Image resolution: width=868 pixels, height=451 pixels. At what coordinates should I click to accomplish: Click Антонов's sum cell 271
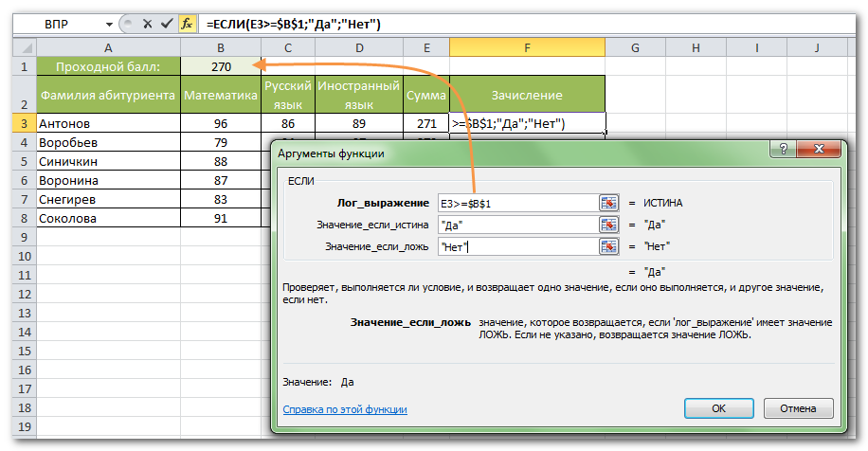click(x=426, y=123)
